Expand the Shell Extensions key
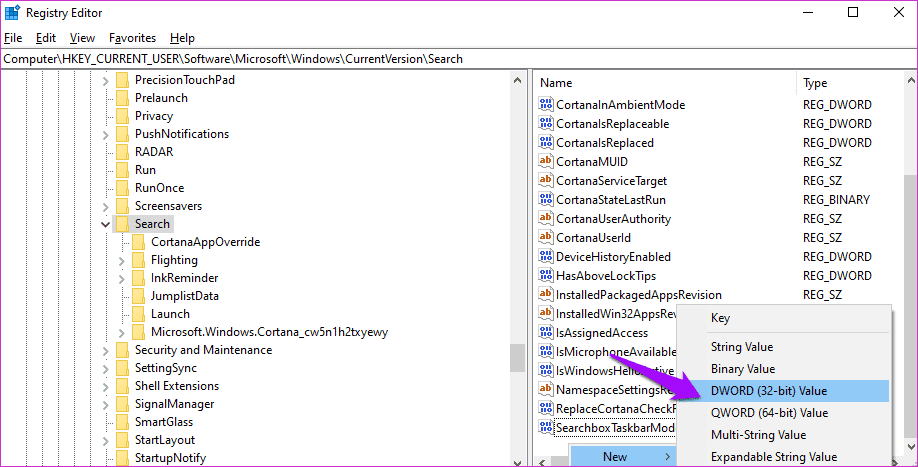The width and height of the screenshot is (918, 467). tap(105, 387)
